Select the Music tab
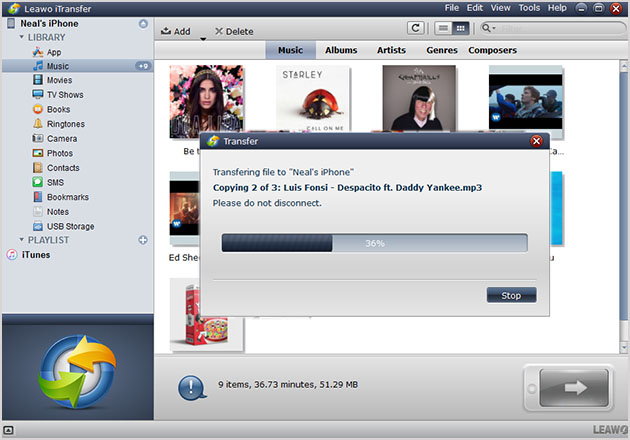Image resolution: width=630 pixels, height=440 pixels. [290, 50]
